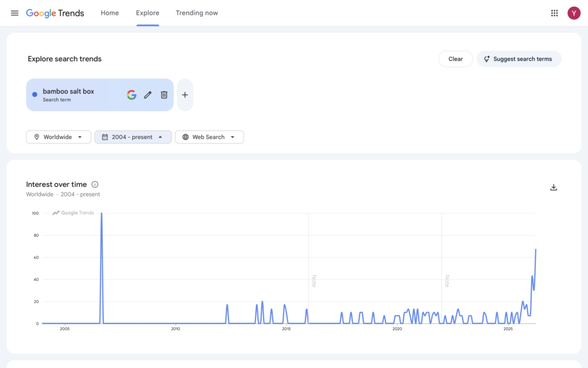Click the 2006 peak on the chart
The width and height of the screenshot is (588, 368).
click(x=102, y=214)
